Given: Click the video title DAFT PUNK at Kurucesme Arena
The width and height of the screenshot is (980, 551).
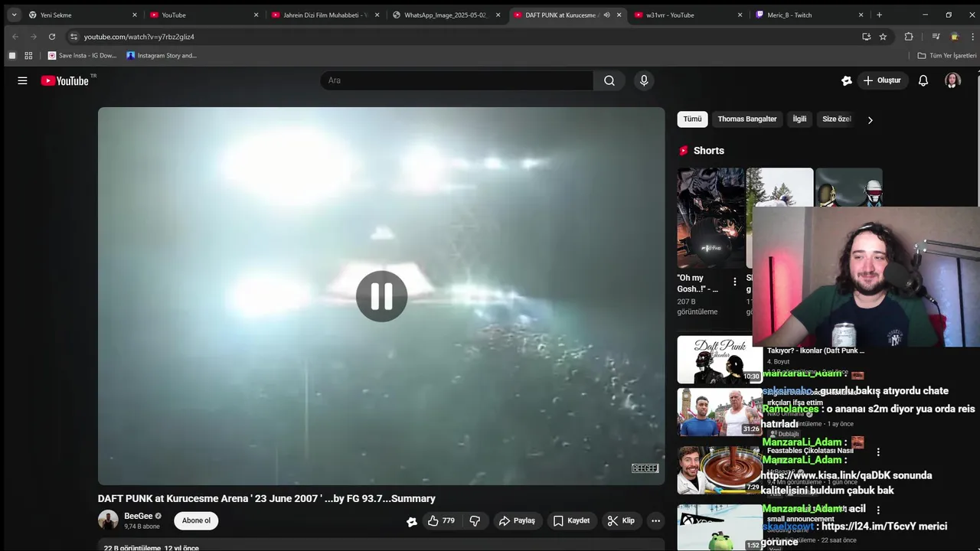Looking at the screenshot, I should [x=266, y=498].
